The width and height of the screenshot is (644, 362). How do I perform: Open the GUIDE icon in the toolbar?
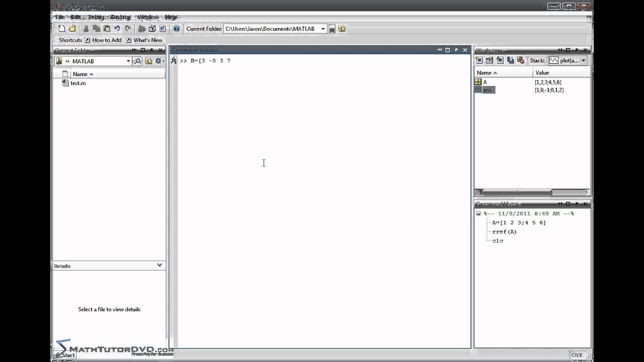point(152,29)
